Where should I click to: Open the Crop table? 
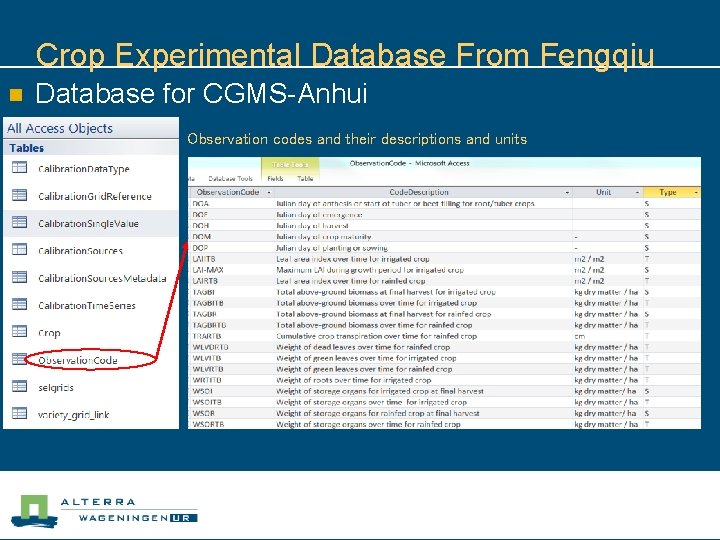[49, 333]
